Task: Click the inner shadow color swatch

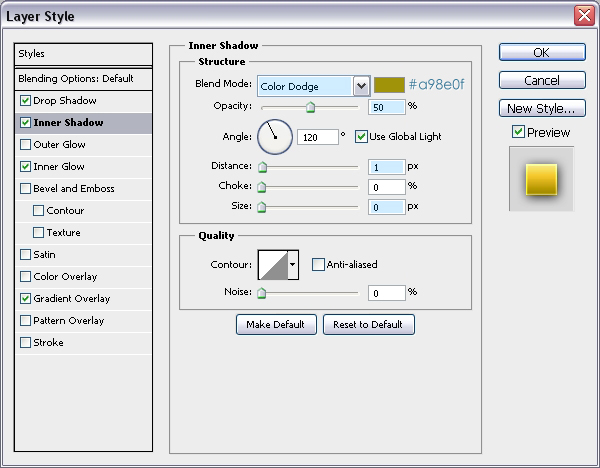Action: 389,86
